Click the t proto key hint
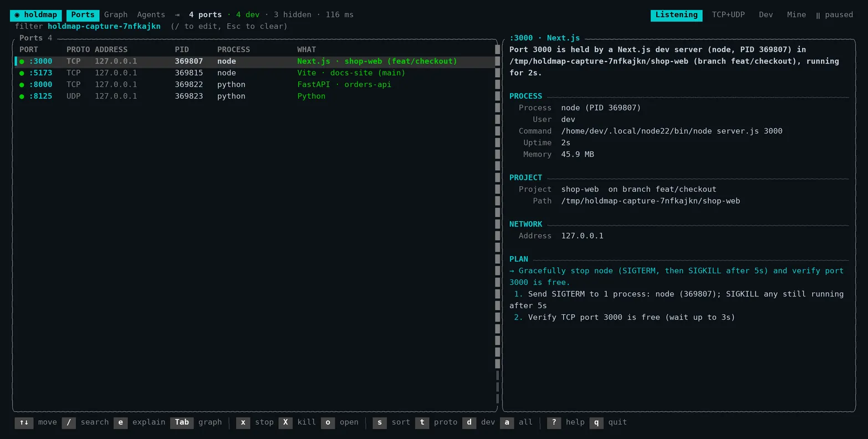The image size is (868, 439). (436, 422)
